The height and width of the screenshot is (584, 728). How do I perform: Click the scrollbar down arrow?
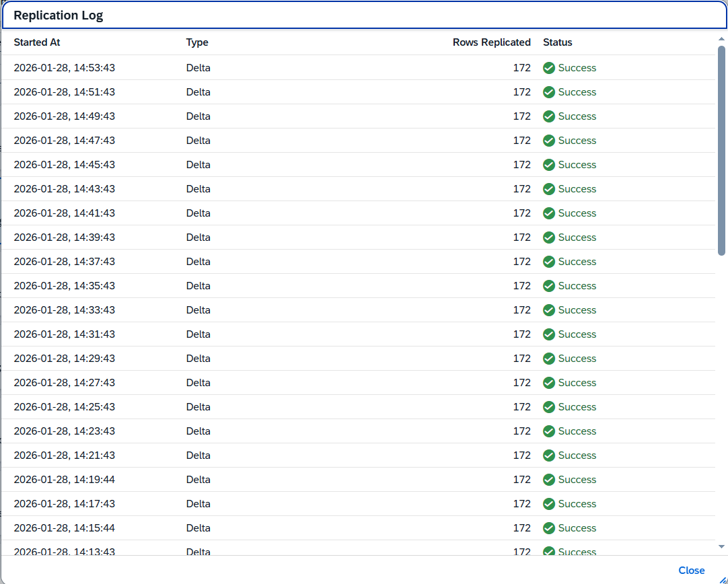coord(721,547)
